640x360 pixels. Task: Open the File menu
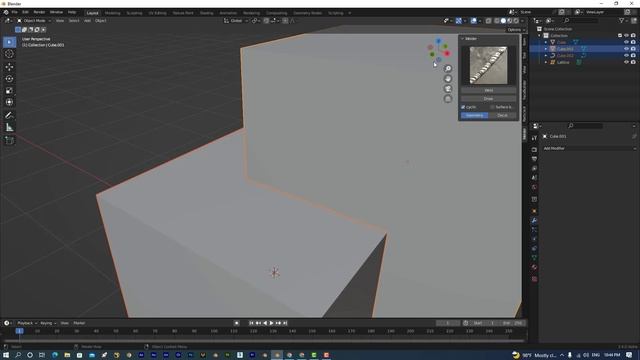(x=14, y=12)
